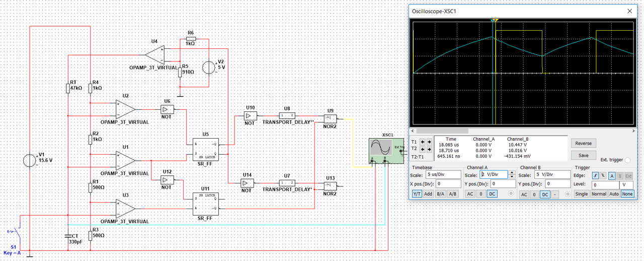Select NOR2 gate U13
The height and width of the screenshot is (261, 644).
(x=330, y=185)
